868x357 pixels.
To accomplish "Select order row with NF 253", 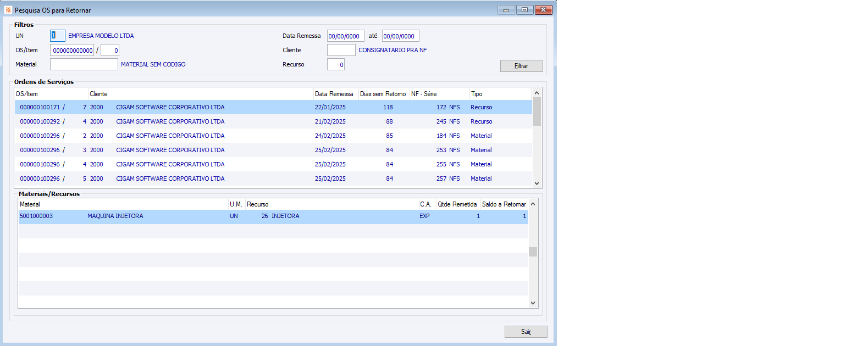I will point(273,150).
